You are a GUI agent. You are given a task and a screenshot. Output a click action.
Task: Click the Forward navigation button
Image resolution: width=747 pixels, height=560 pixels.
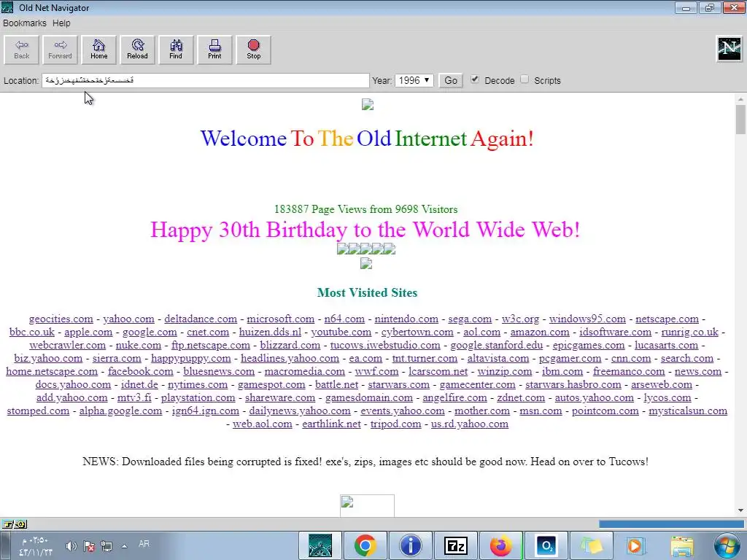[60, 50]
